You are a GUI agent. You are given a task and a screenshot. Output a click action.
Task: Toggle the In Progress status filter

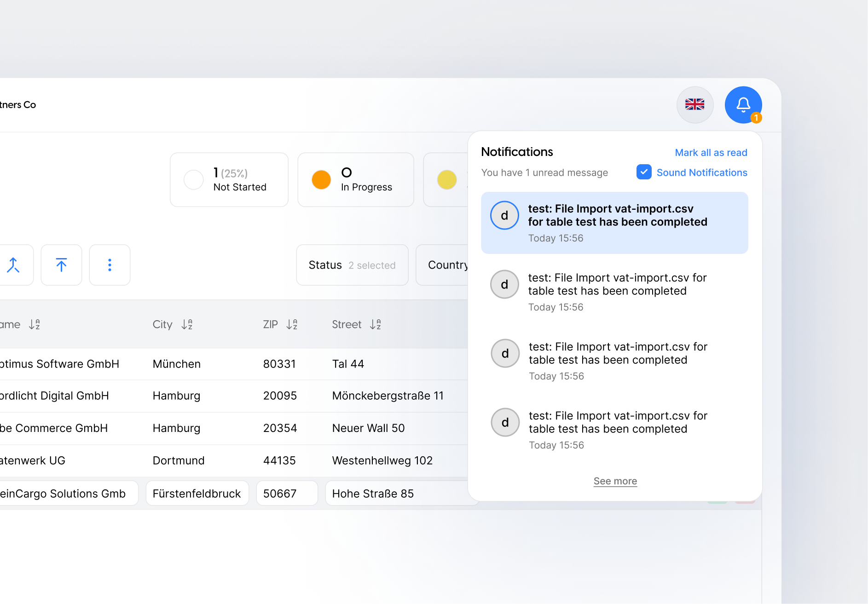[x=355, y=179]
